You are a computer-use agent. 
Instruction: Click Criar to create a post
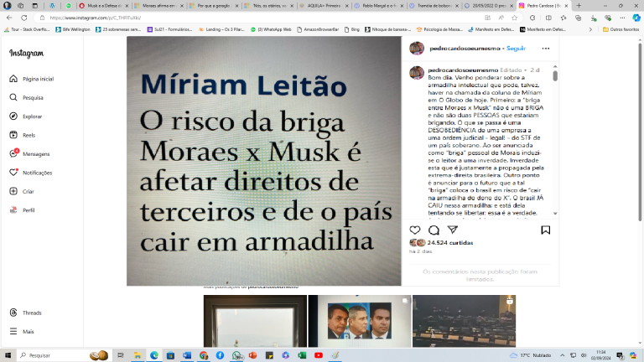pyautogui.click(x=29, y=191)
